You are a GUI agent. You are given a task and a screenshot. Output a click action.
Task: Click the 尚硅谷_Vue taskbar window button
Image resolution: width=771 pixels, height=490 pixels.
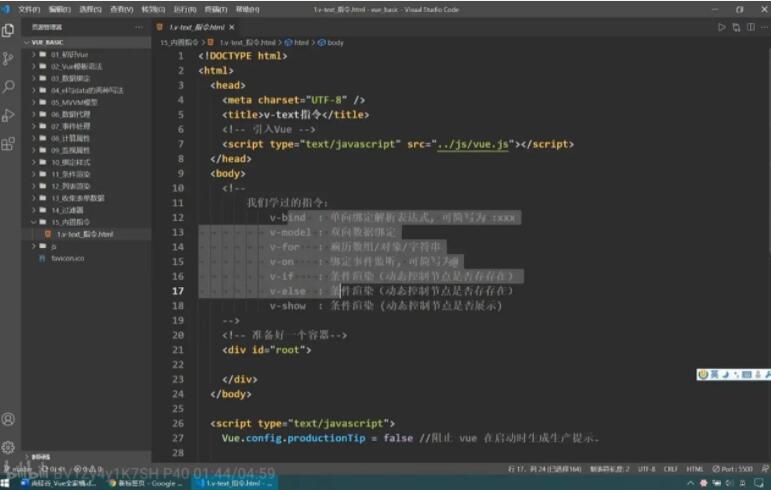59,483
